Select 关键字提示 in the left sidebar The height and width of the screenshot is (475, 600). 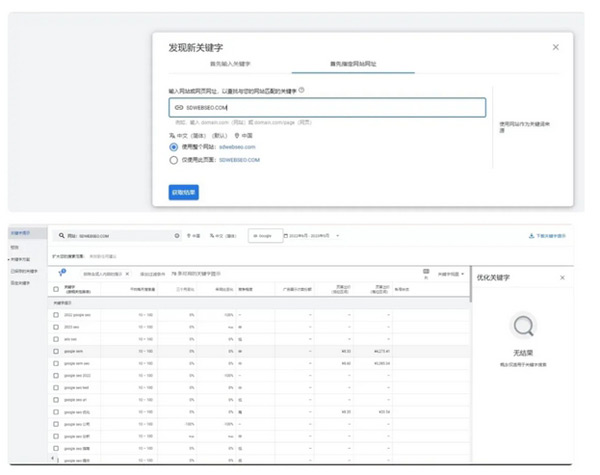(x=22, y=232)
